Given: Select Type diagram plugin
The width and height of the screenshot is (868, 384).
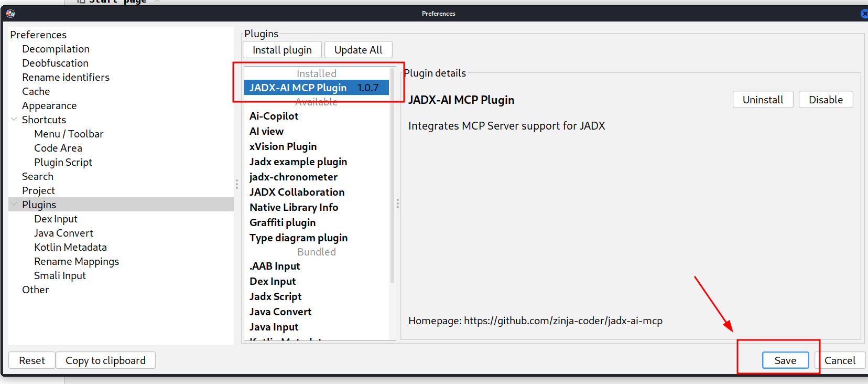Looking at the screenshot, I should (317, 238).
